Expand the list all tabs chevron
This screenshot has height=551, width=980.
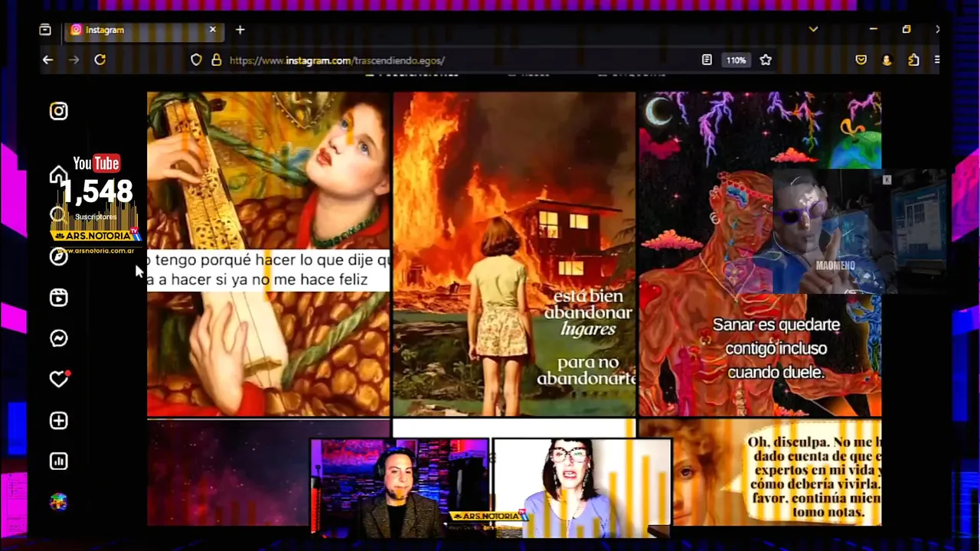click(x=813, y=29)
